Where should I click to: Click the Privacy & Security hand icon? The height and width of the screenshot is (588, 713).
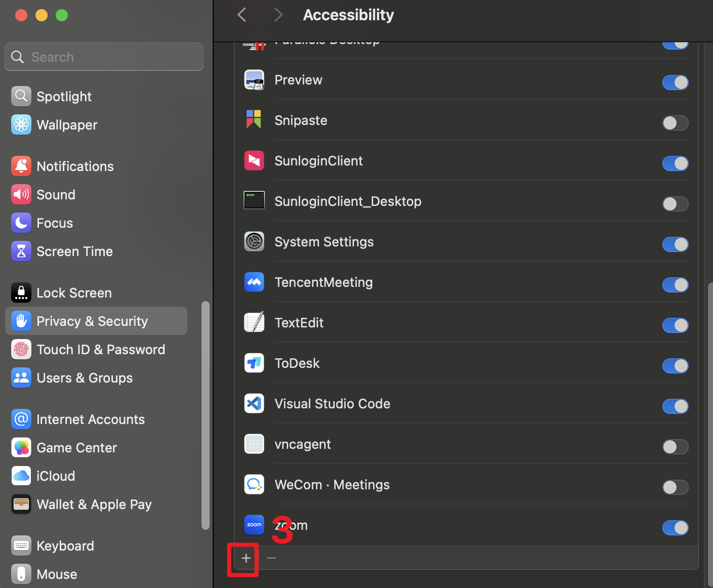[x=21, y=321]
